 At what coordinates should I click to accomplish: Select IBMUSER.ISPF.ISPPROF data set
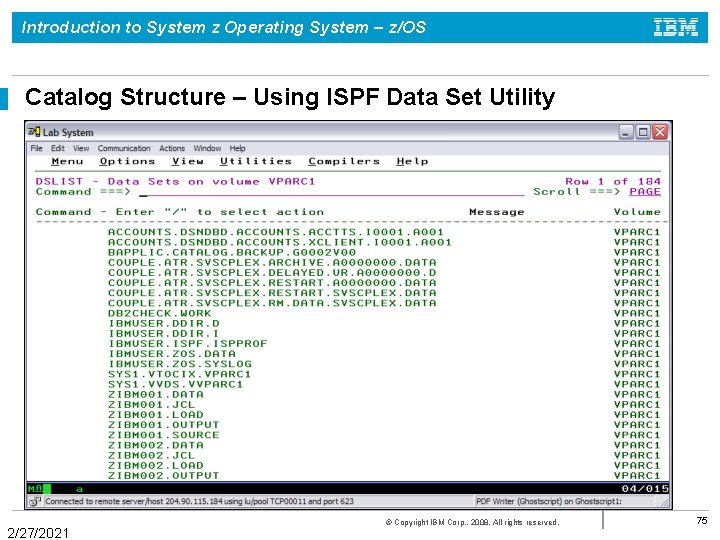click(187, 343)
